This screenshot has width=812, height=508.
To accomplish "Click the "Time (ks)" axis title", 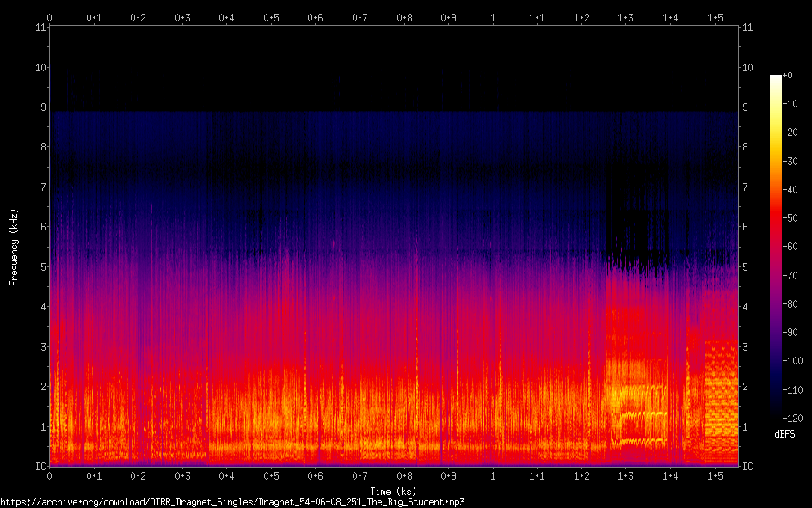I will pyautogui.click(x=393, y=491).
